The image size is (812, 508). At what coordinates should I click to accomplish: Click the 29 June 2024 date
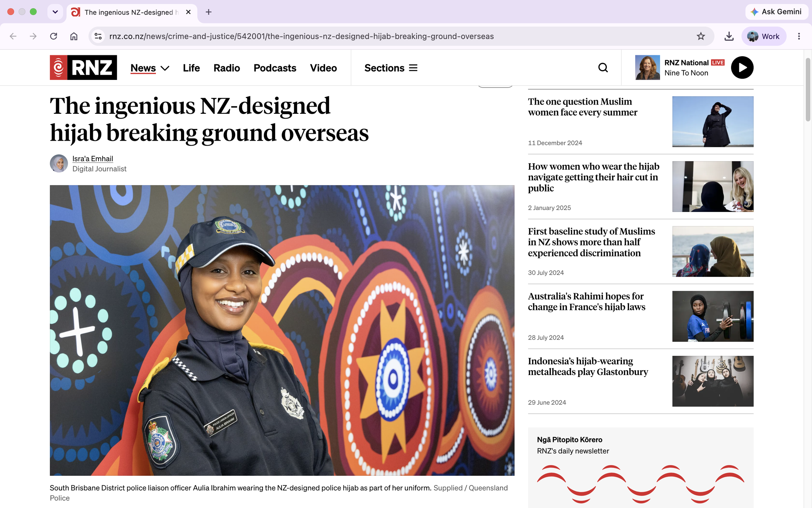click(x=547, y=402)
